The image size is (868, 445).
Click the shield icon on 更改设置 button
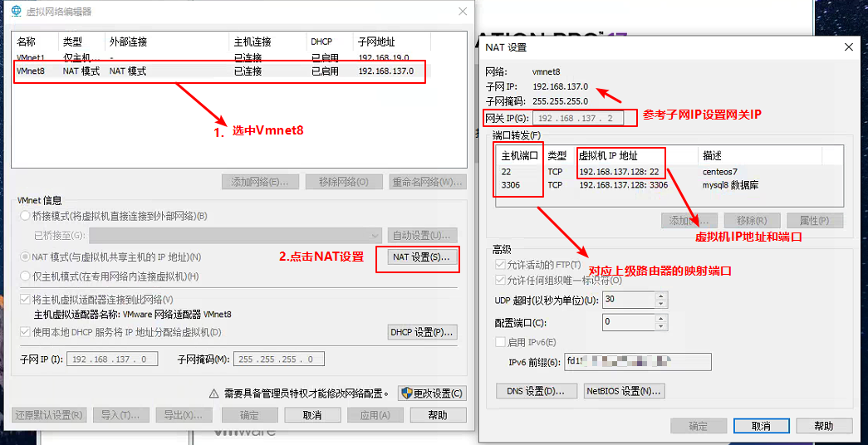407,394
